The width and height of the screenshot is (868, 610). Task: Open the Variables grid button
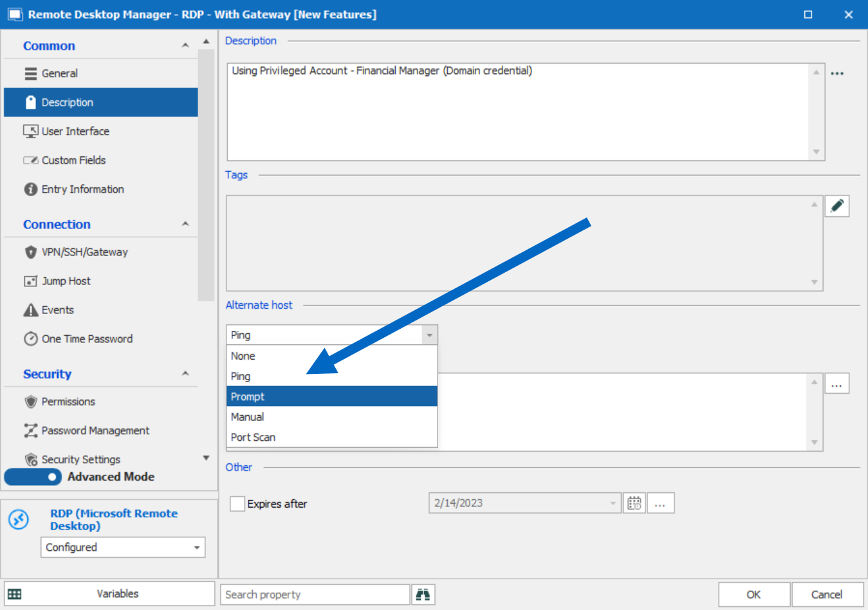tap(109, 594)
